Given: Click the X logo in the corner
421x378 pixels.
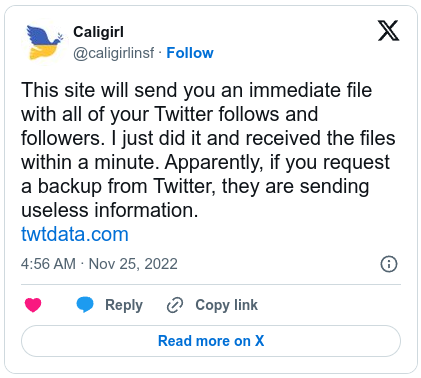Looking at the screenshot, I should point(388,31).
